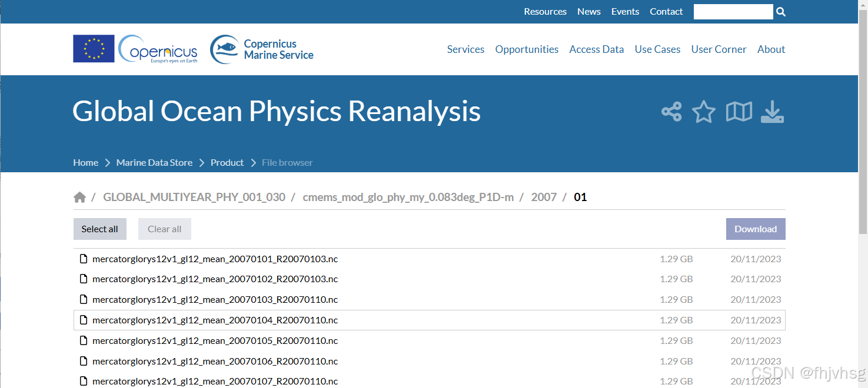Deselect files using Clear all
Viewport: 868px width, 388px height.
click(164, 229)
